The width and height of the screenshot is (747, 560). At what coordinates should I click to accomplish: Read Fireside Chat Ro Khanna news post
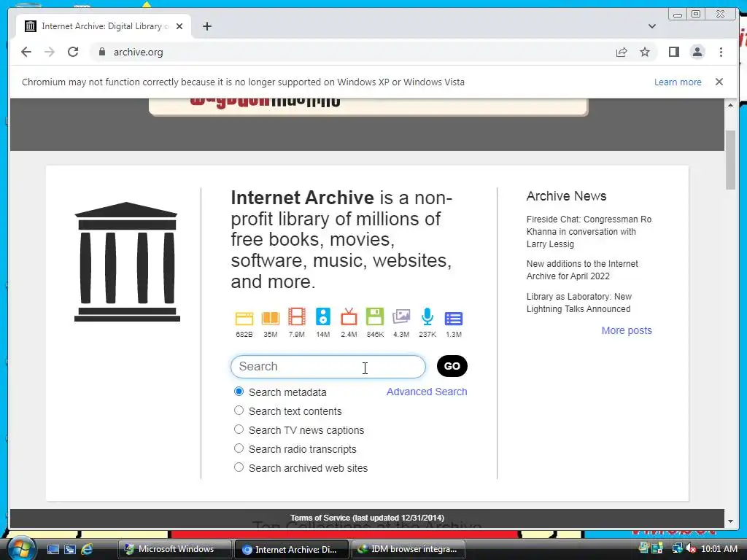tap(589, 231)
